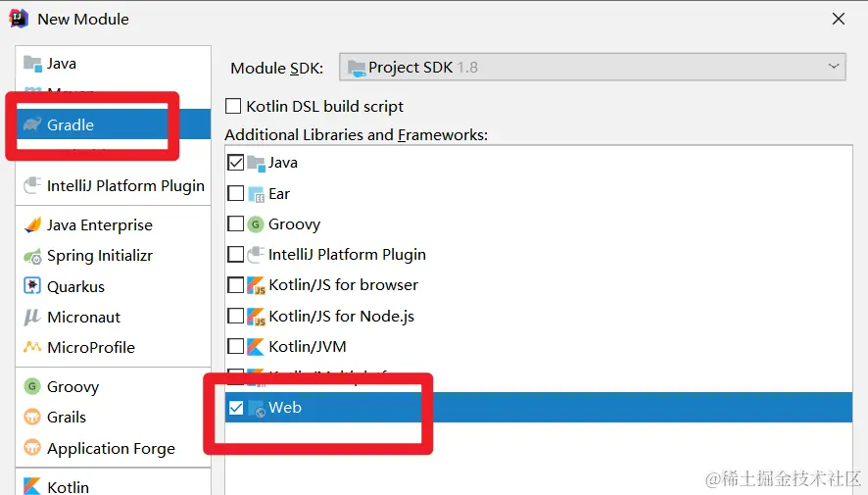
Task: Select Micronaut in the sidebar
Action: (113, 317)
